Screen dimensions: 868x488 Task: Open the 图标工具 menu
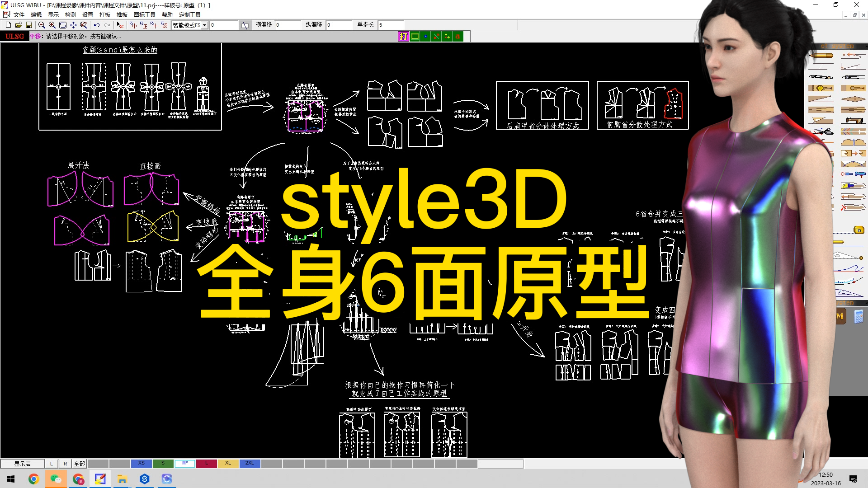[x=145, y=15]
